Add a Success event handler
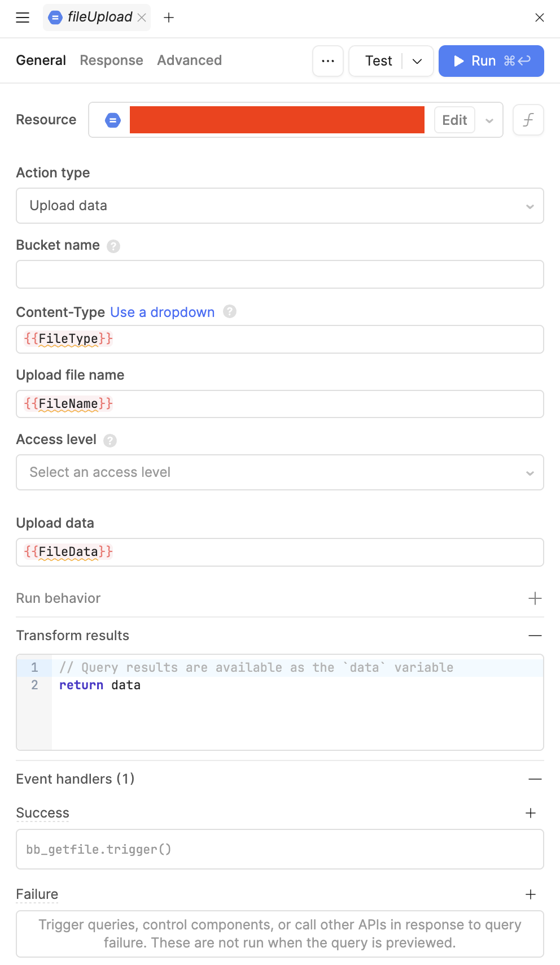This screenshot has height=965, width=560. click(x=531, y=813)
